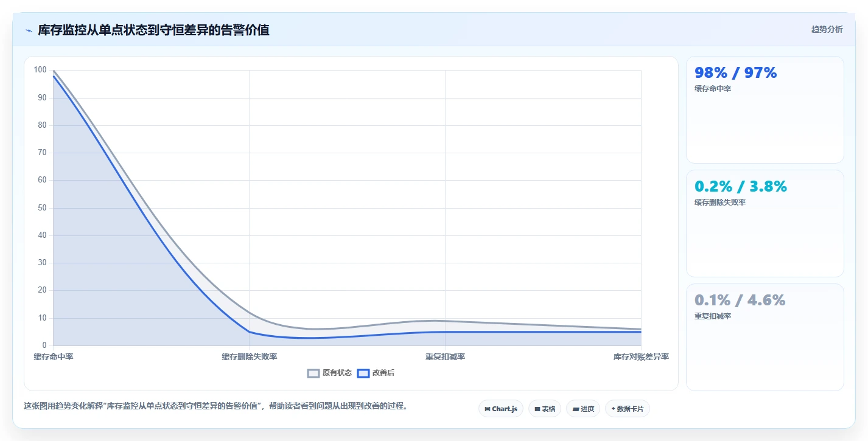Image resolution: width=868 pixels, height=441 pixels.
Task: Click the 50 y-axis tick label
Action: (x=42, y=208)
